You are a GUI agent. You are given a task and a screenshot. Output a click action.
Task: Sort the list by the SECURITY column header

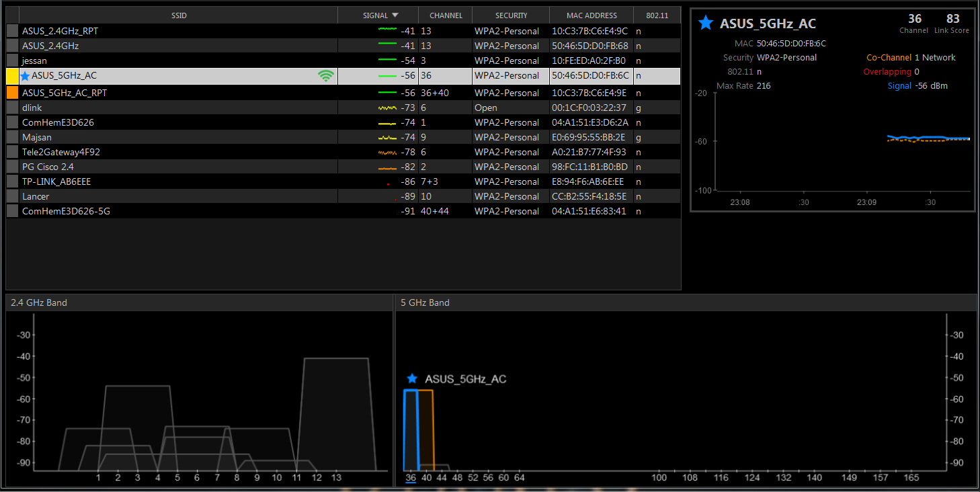pyautogui.click(x=511, y=15)
